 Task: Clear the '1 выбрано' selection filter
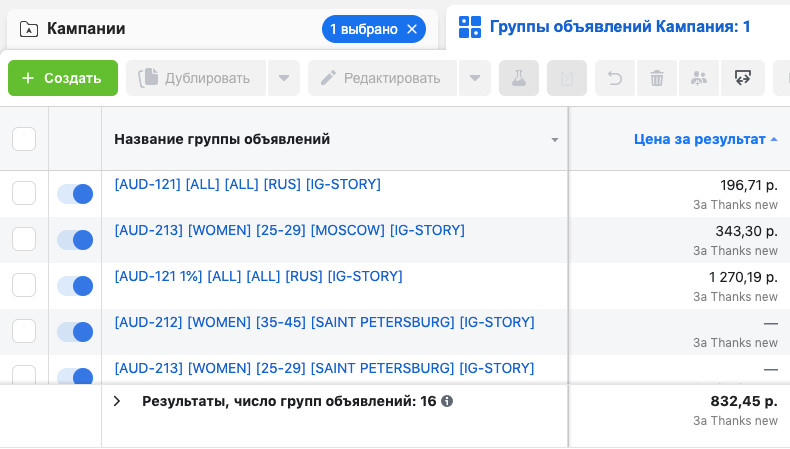coord(412,29)
